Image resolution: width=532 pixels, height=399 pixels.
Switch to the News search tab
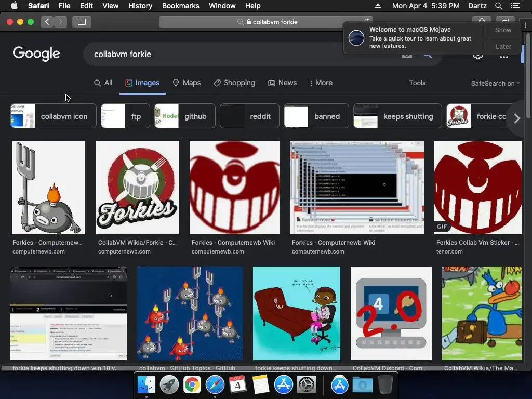(x=282, y=83)
